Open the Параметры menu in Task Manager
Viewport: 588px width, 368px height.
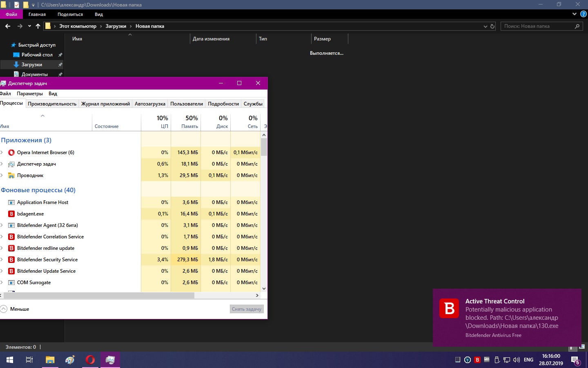click(x=30, y=94)
